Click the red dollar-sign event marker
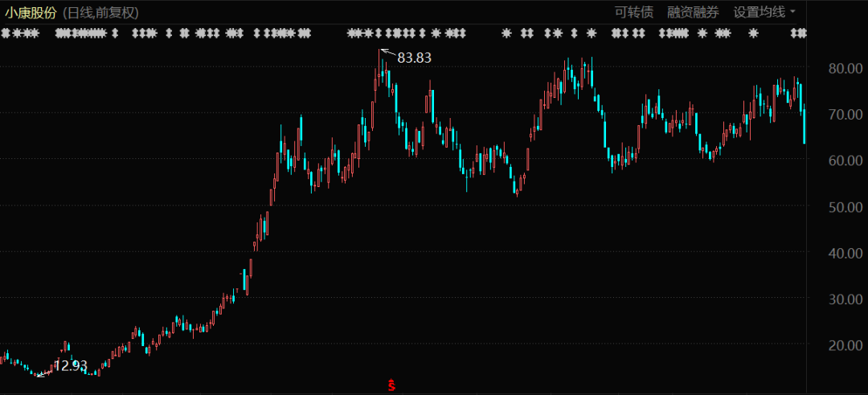Screen dimensions: 868x395 392,384
